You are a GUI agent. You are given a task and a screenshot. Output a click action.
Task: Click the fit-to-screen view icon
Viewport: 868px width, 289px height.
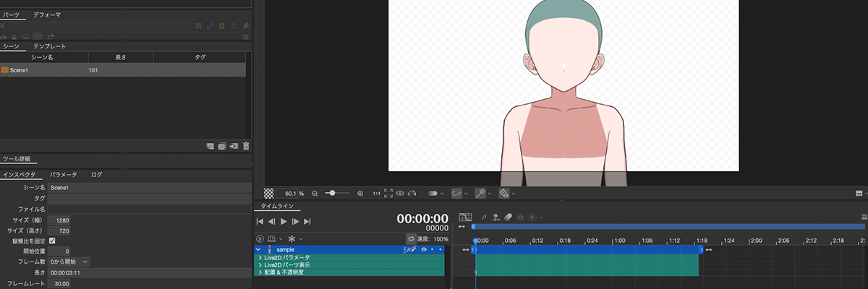point(388,194)
